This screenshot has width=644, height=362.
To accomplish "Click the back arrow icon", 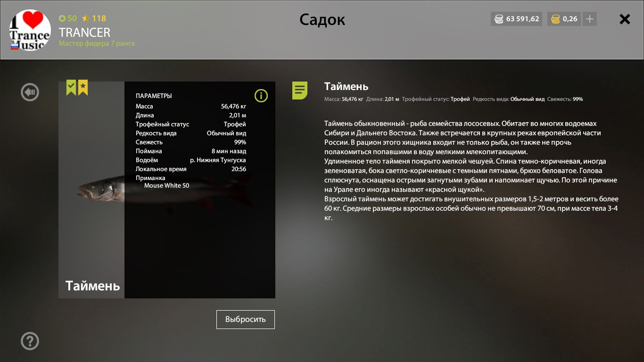I will (x=30, y=92).
